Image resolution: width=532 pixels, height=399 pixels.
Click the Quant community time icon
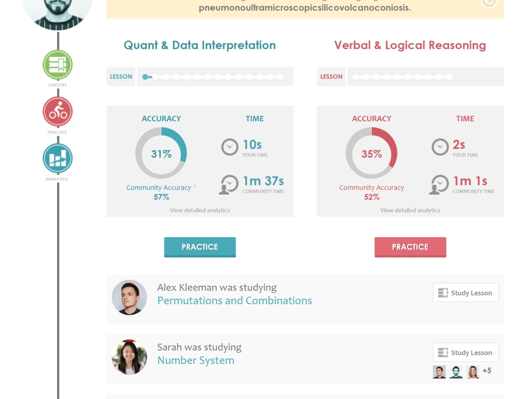pyautogui.click(x=228, y=185)
